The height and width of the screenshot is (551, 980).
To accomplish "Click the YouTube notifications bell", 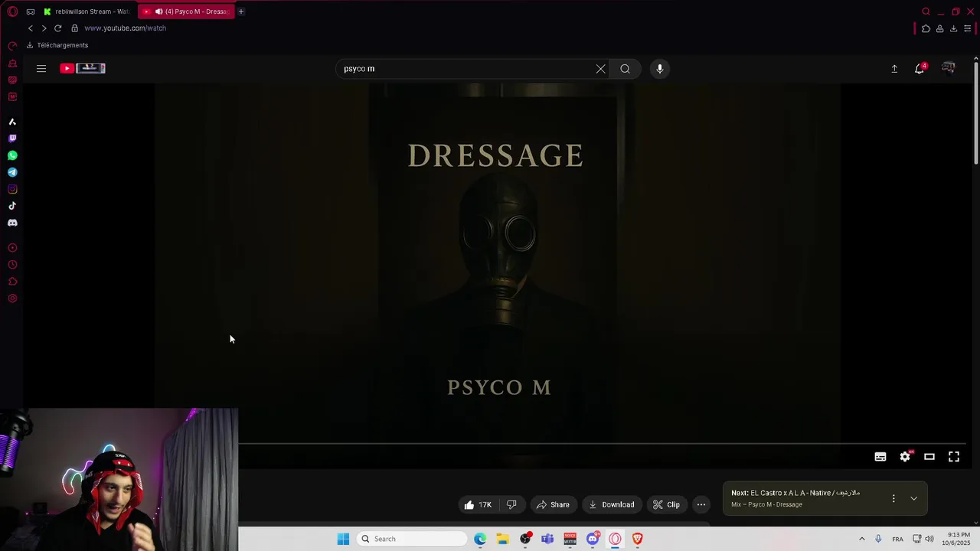I will (x=920, y=69).
